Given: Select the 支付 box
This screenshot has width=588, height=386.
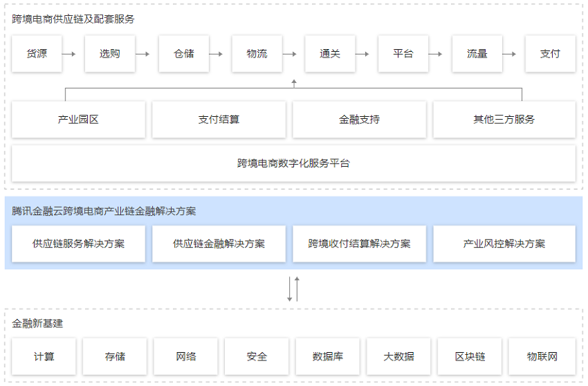Looking at the screenshot, I should pyautogui.click(x=550, y=54).
